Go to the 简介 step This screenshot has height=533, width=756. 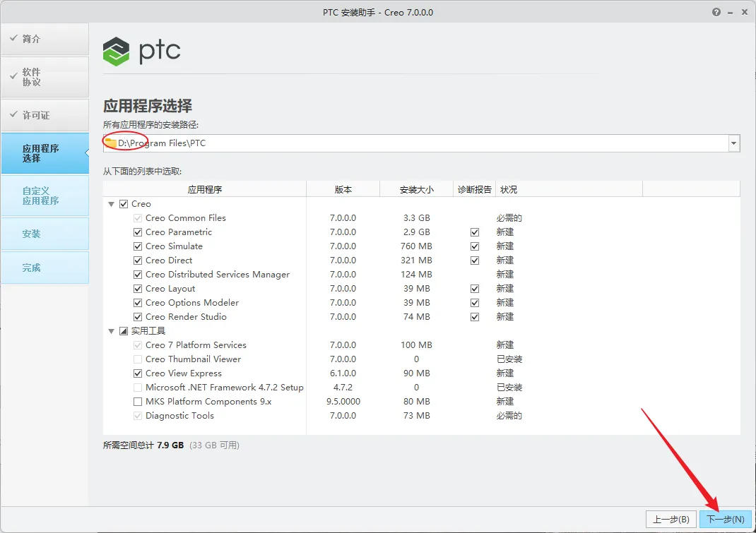point(45,39)
